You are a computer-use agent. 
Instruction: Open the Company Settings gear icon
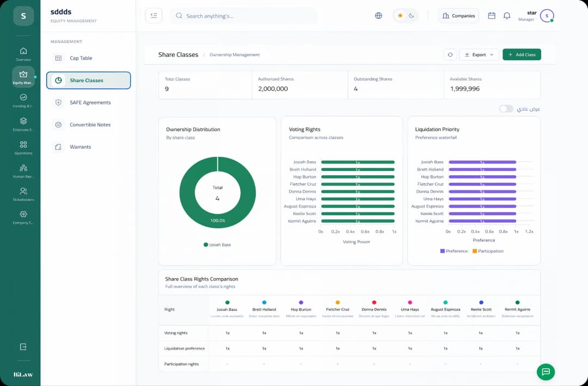tap(23, 214)
